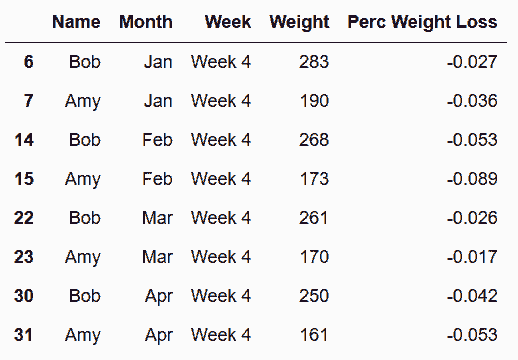
Task: Select row index 23
Action: pos(24,257)
